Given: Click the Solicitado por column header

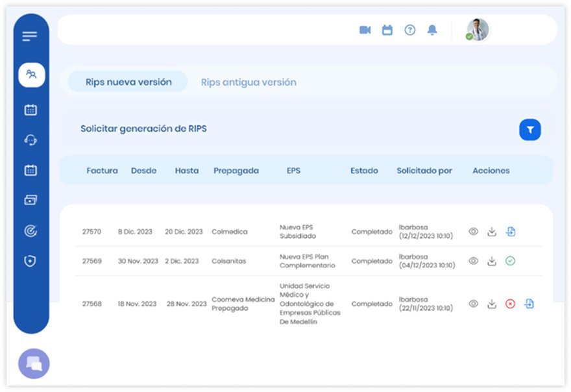Looking at the screenshot, I should [424, 171].
